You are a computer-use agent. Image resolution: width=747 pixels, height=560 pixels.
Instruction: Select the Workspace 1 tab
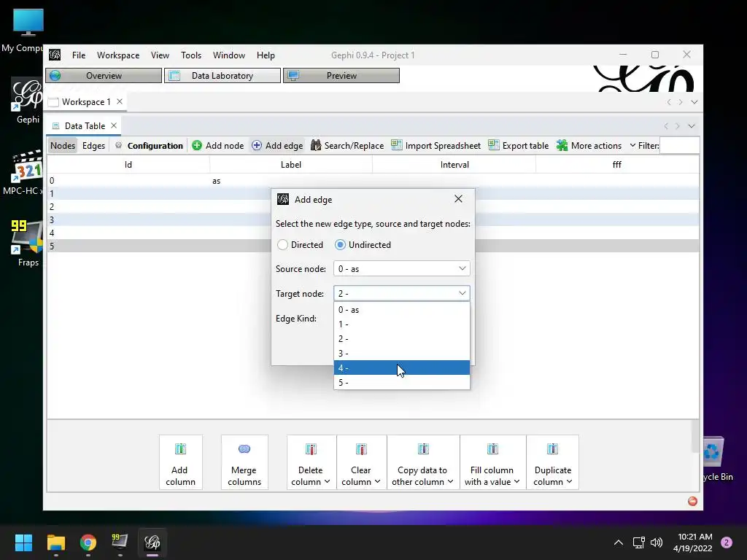86,102
